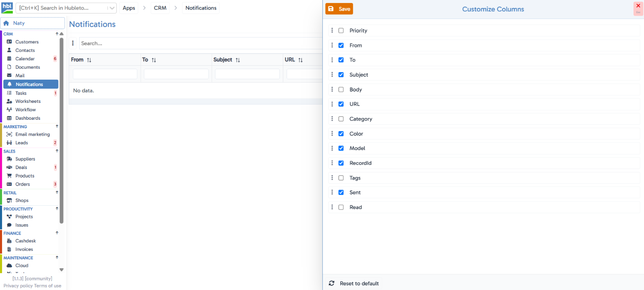Collapse the CRM section arrow
The image size is (644, 290).
point(57,34)
